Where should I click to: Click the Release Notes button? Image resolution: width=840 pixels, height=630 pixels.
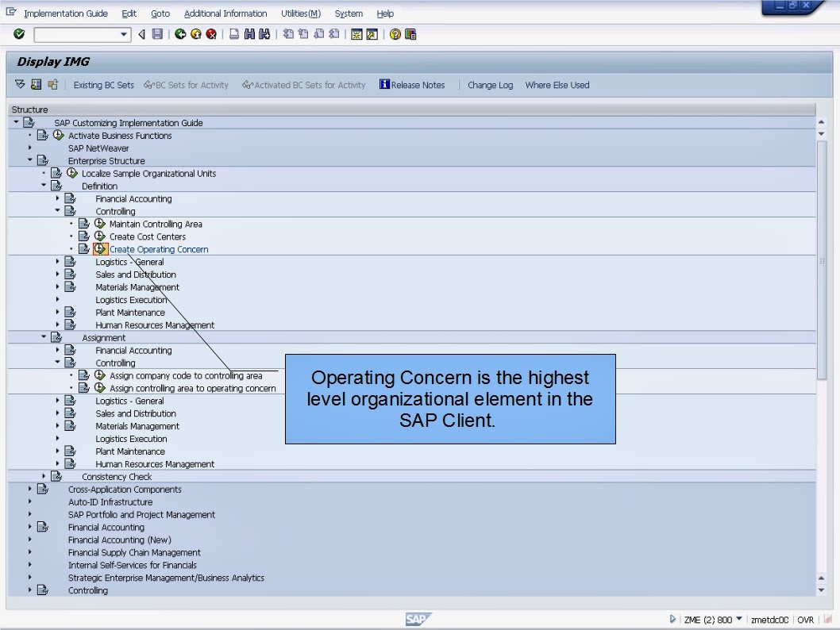pos(411,85)
